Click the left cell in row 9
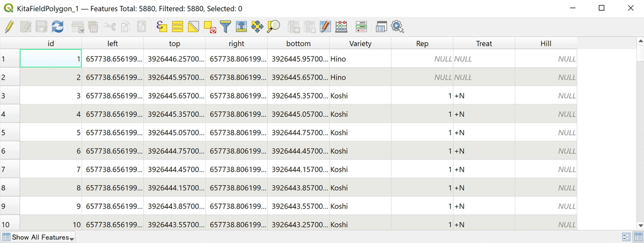644x243 pixels. [113, 206]
